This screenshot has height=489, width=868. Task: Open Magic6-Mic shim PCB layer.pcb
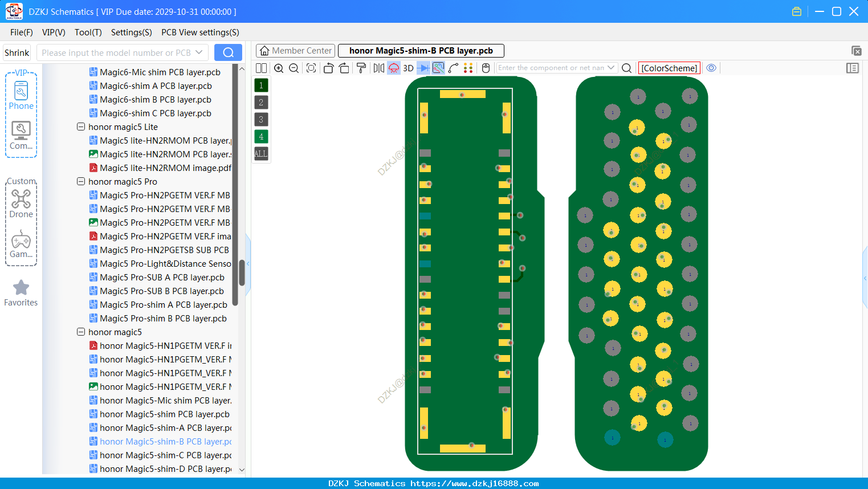click(x=154, y=72)
